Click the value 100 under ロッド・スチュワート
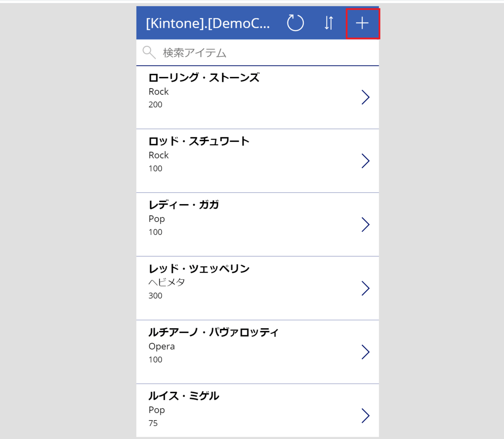The height and width of the screenshot is (439, 504). (155, 168)
